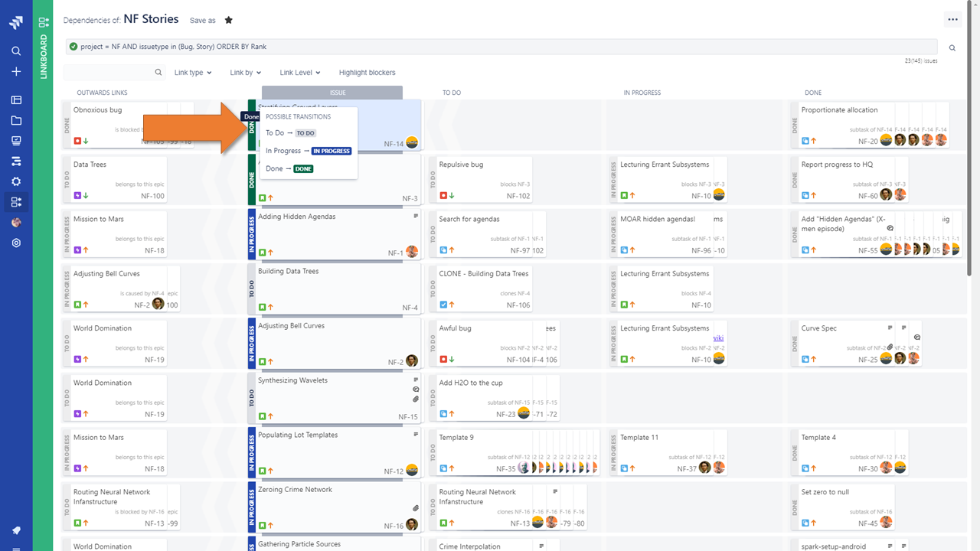Click the green valid-query check icon
Screen dimensions: 980x551
[x=73, y=47]
